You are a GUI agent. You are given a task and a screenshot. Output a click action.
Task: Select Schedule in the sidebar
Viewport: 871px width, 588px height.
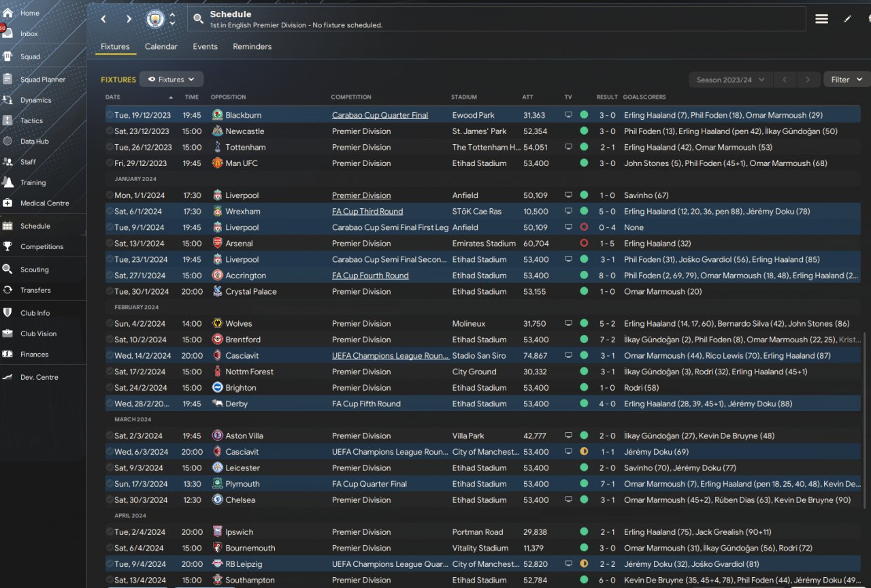[35, 226]
